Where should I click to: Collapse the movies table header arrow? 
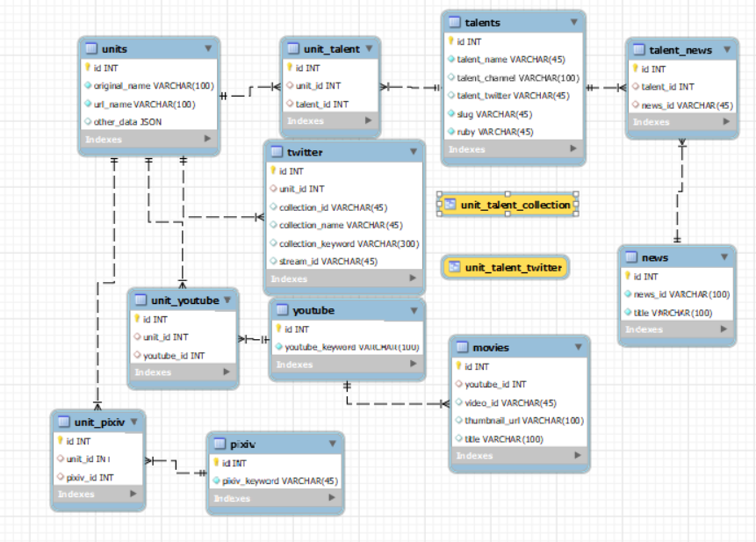pyautogui.click(x=578, y=347)
